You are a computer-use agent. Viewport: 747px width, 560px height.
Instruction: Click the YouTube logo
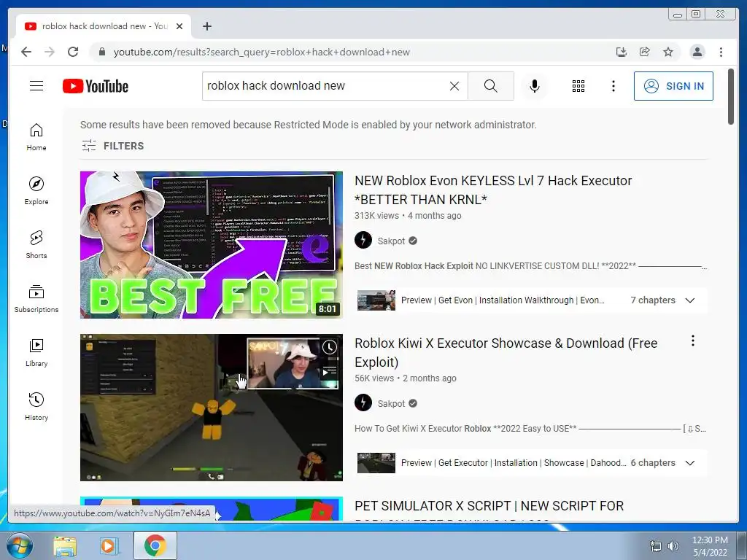coord(96,86)
